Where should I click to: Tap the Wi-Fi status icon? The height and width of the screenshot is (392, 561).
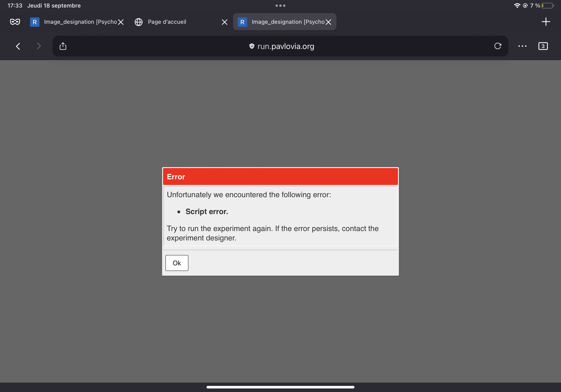coord(517,6)
